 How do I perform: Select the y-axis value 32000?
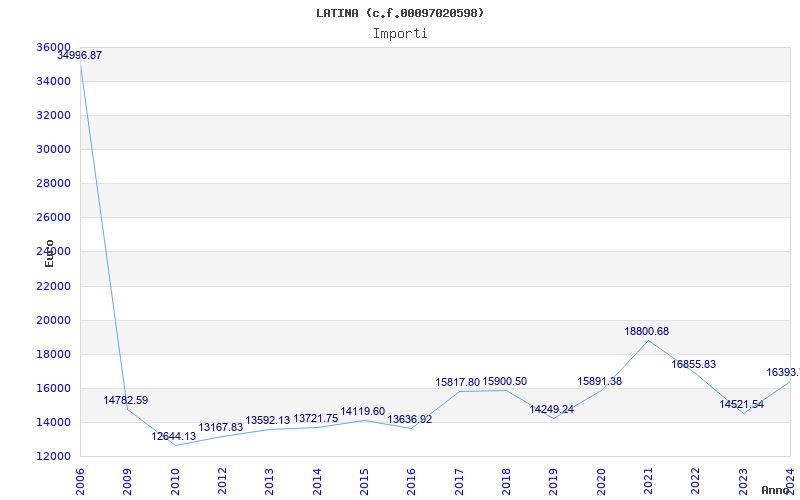tap(54, 115)
